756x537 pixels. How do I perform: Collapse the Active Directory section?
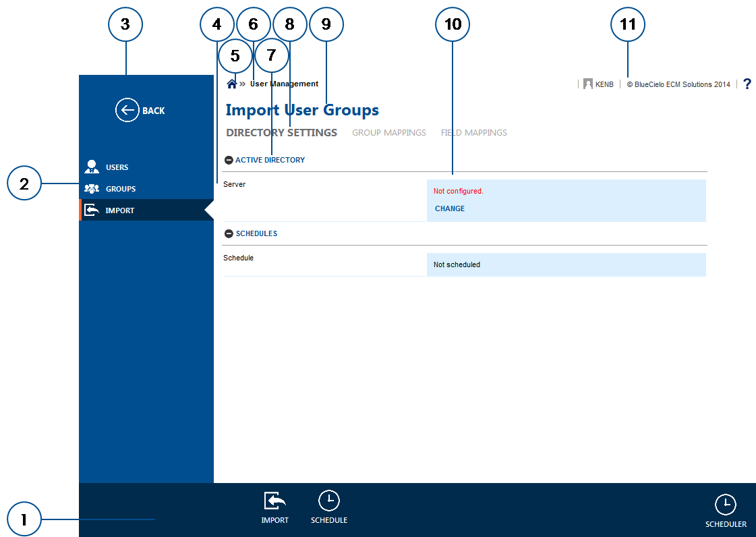pyautogui.click(x=229, y=160)
